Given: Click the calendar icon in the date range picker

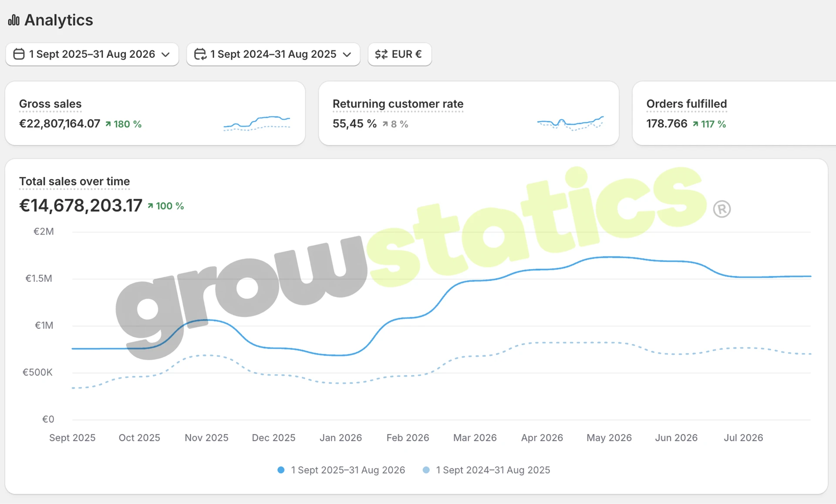Looking at the screenshot, I should (x=19, y=54).
